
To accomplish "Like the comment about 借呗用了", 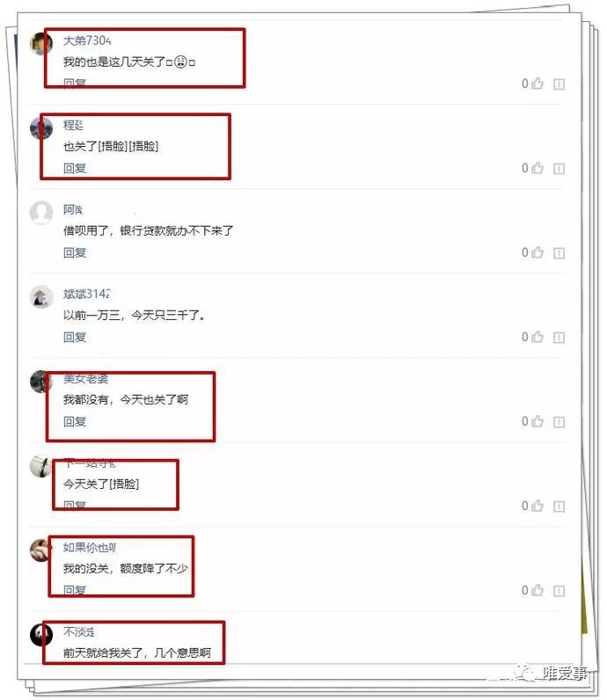I will [538, 252].
